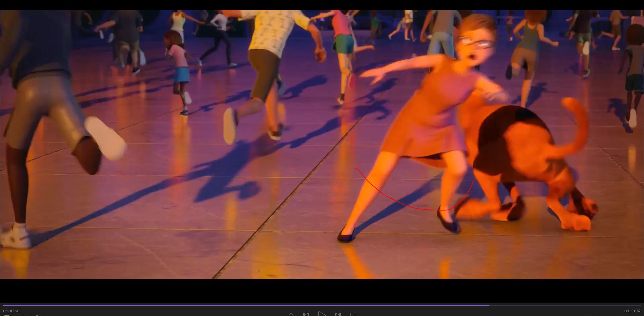This screenshot has width=644, height=316.
Task: Click the leftmost icon in bottom-left corner
Action: click(x=6, y=315)
